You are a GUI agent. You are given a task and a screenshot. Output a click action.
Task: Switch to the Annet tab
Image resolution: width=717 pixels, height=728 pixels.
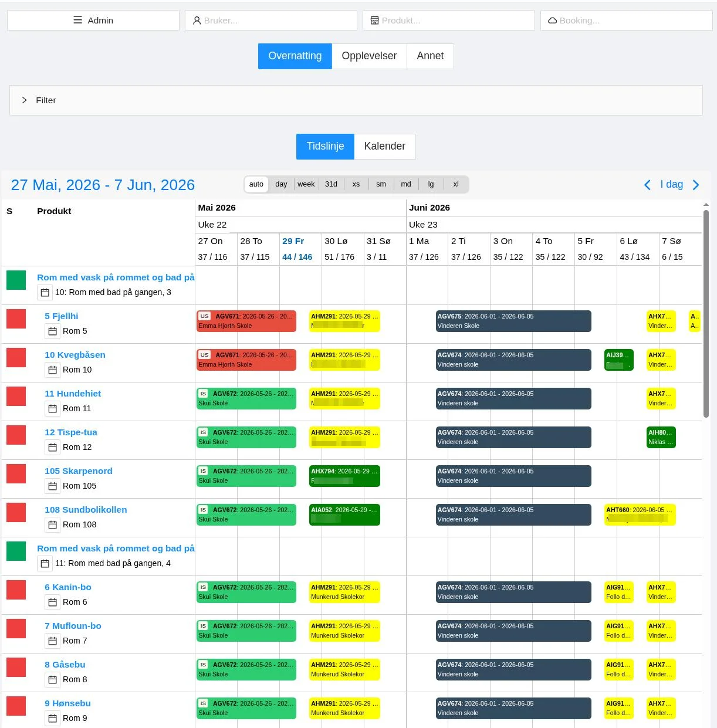pyautogui.click(x=430, y=56)
